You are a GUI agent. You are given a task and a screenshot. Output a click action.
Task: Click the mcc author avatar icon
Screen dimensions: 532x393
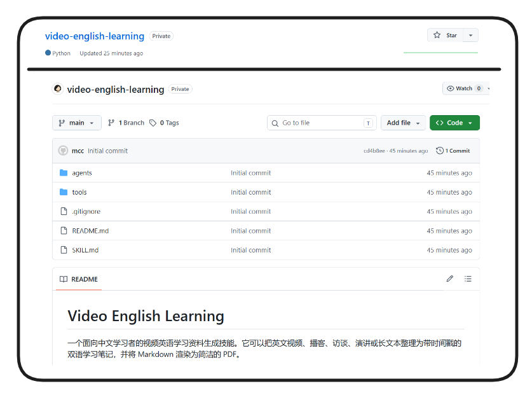[x=63, y=151]
